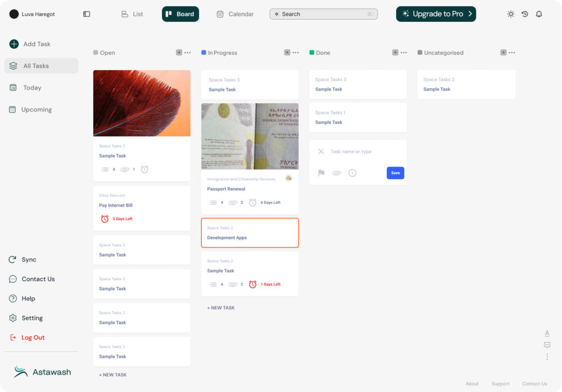Image resolution: width=562 pixels, height=392 pixels.
Task: Open the history clock icon in header
Action: click(x=525, y=14)
